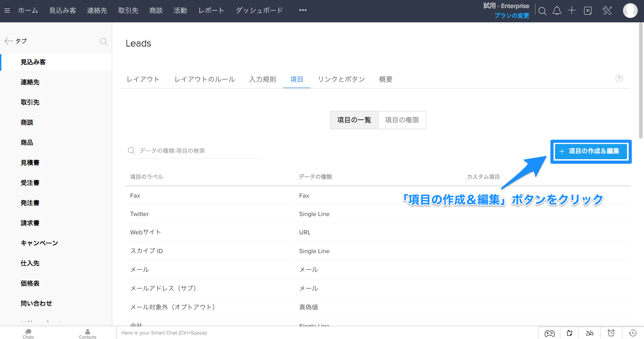Viewport: 644px width, 339px height.
Task: Open レポート in top navigation
Action: coord(211,10)
